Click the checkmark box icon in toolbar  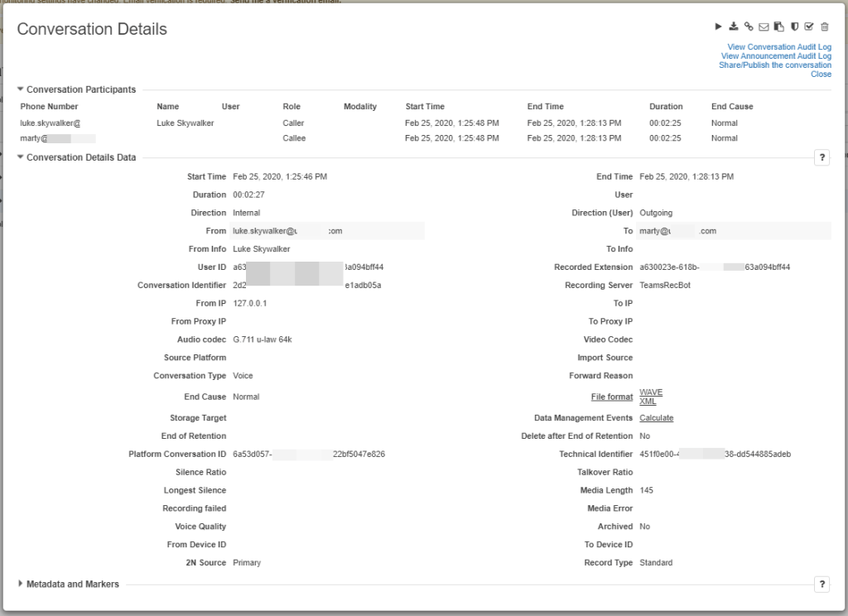pyautogui.click(x=809, y=26)
